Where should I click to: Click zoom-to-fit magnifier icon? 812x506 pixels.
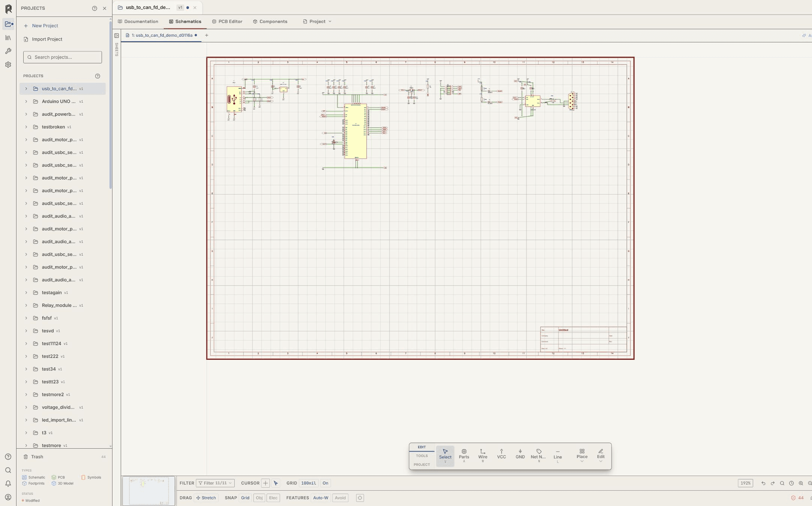pos(782,483)
